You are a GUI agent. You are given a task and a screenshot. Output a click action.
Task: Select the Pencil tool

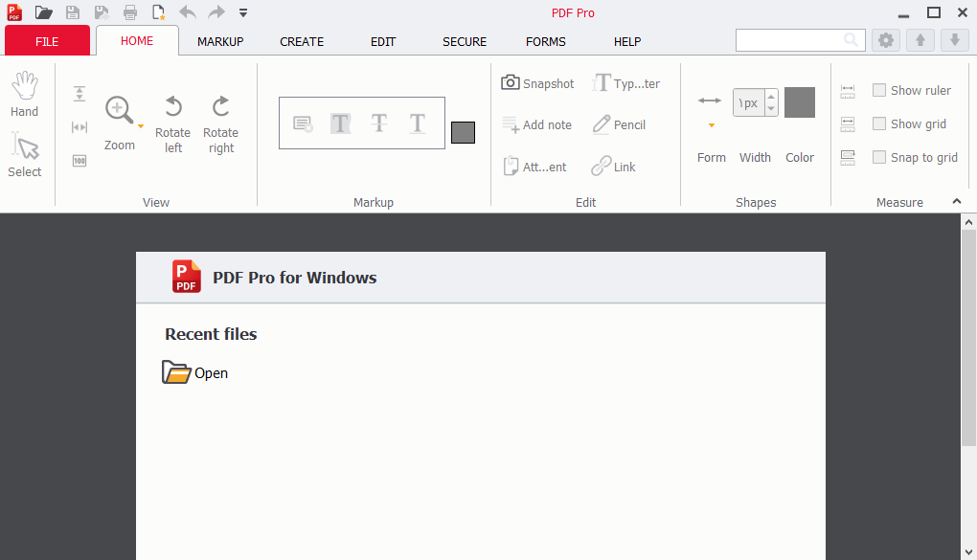619,124
